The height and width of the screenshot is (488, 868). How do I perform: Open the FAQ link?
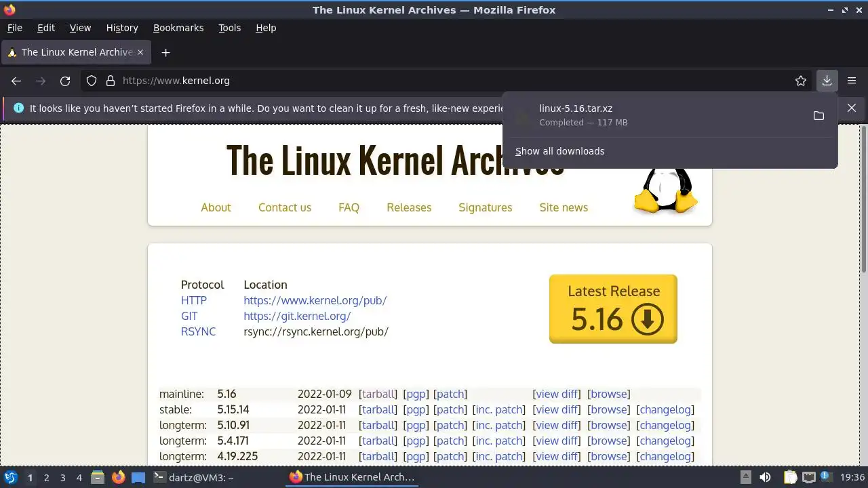point(349,207)
